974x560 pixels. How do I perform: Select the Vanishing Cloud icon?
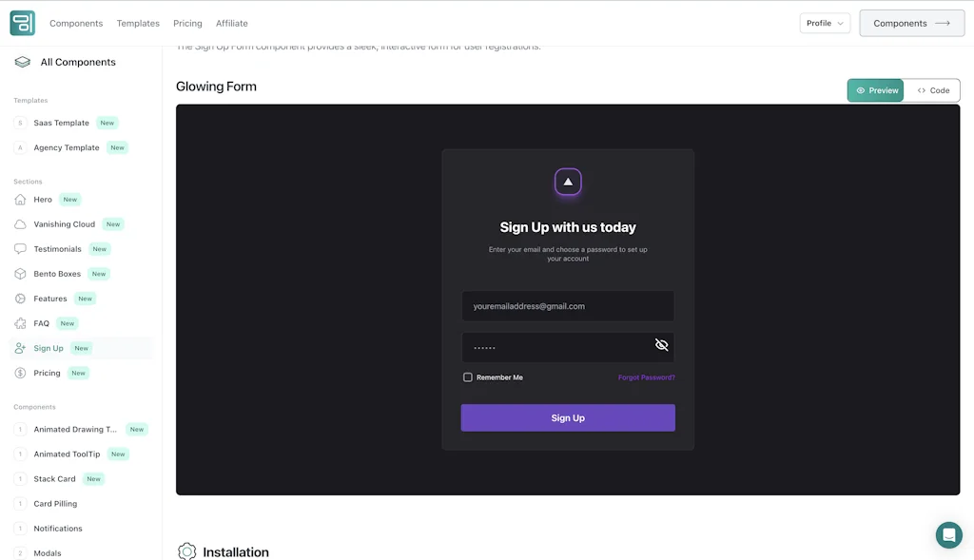click(20, 224)
